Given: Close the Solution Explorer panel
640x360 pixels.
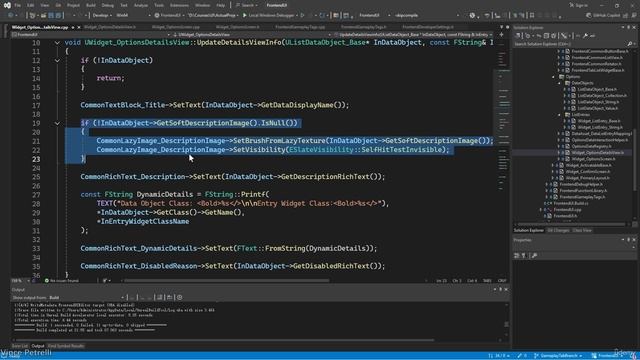Looking at the screenshot, I should coord(634,27).
